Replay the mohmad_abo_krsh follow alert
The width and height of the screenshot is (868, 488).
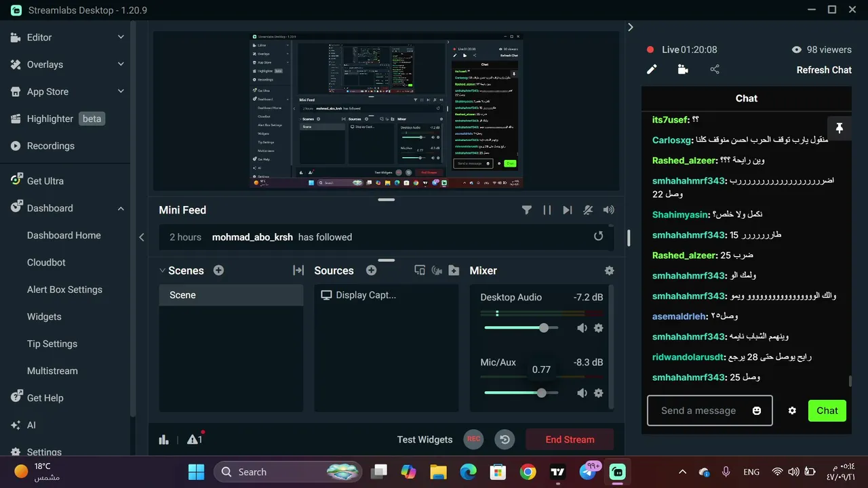point(598,237)
